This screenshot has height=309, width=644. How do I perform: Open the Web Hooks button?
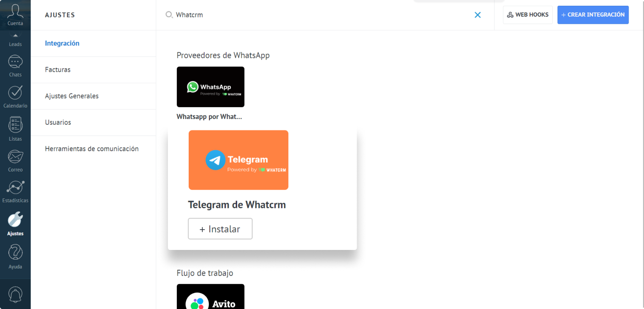tap(528, 15)
